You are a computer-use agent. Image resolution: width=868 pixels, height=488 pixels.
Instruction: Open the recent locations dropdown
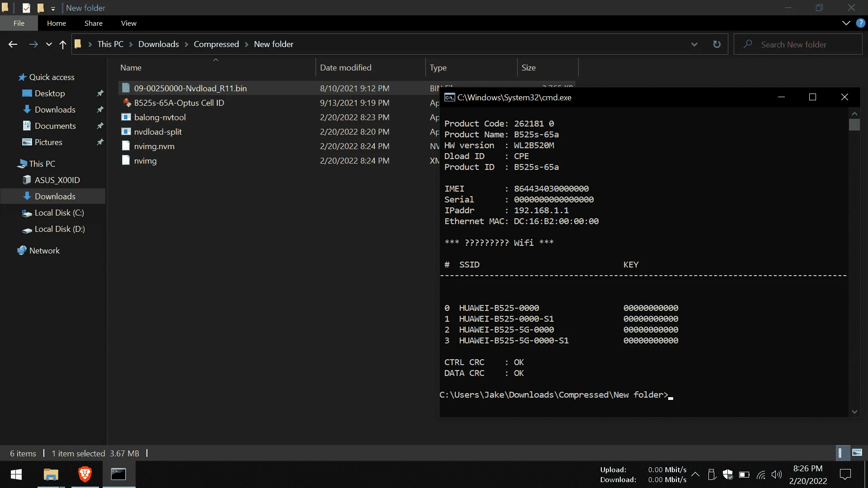coord(49,44)
